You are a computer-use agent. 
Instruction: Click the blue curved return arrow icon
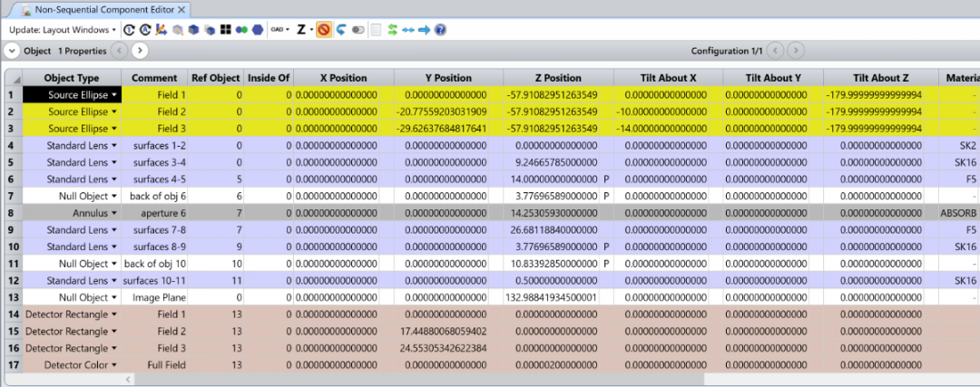(341, 29)
